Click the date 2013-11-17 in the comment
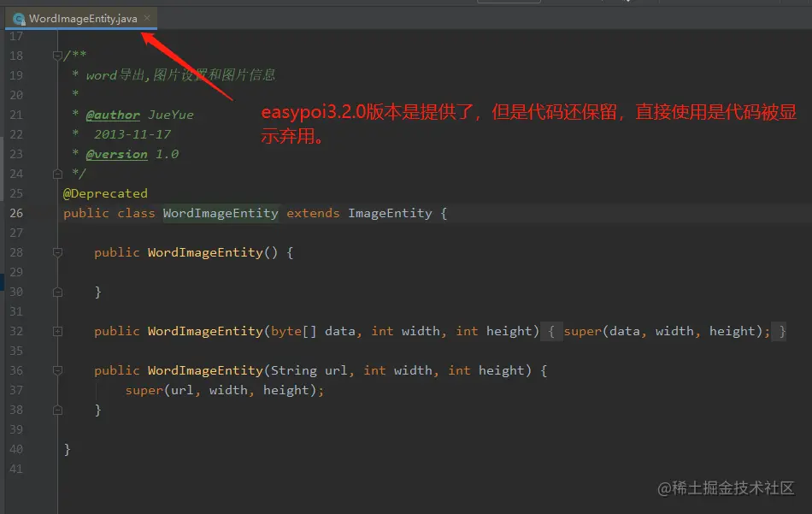This screenshot has width=812, height=514. pos(132,134)
